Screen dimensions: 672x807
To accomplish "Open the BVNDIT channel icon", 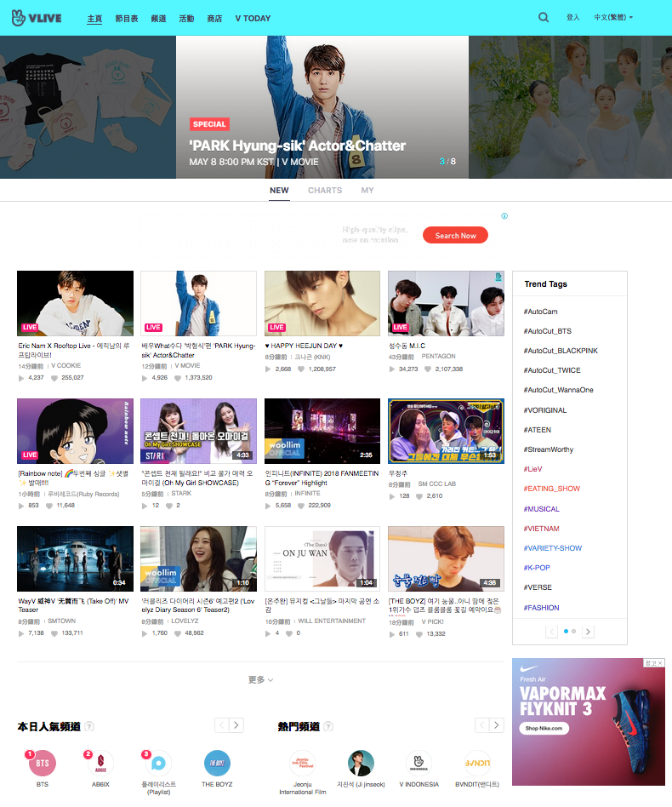I will coord(477,764).
